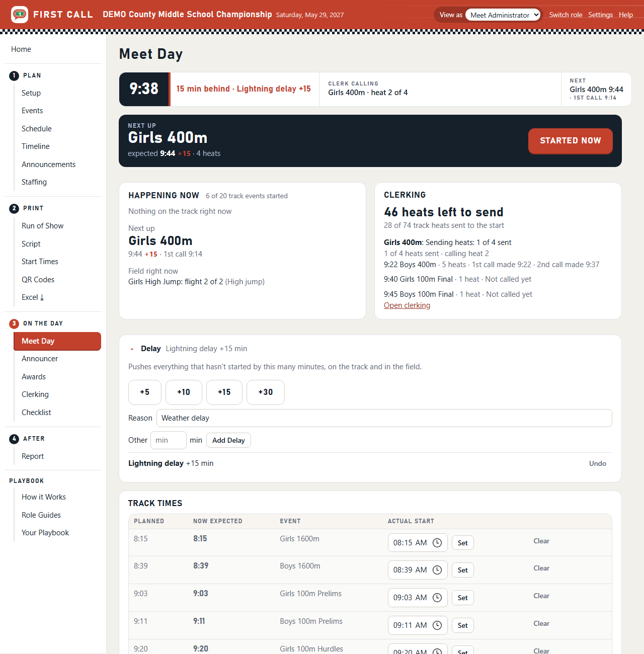Click the Started Now button
This screenshot has width=644, height=654.
[x=570, y=141]
